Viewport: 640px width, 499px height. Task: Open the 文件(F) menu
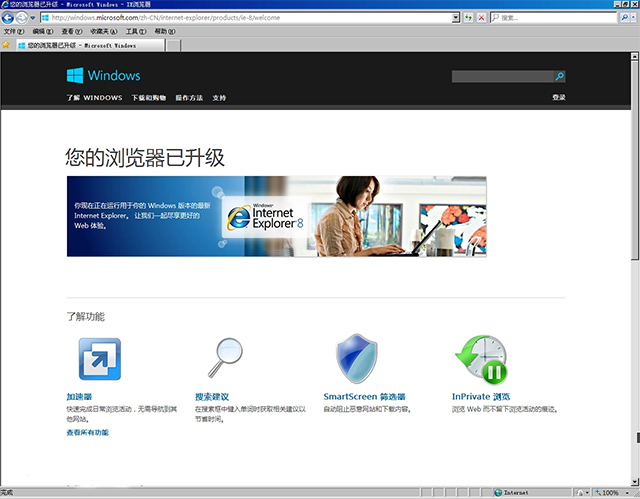pos(14,32)
